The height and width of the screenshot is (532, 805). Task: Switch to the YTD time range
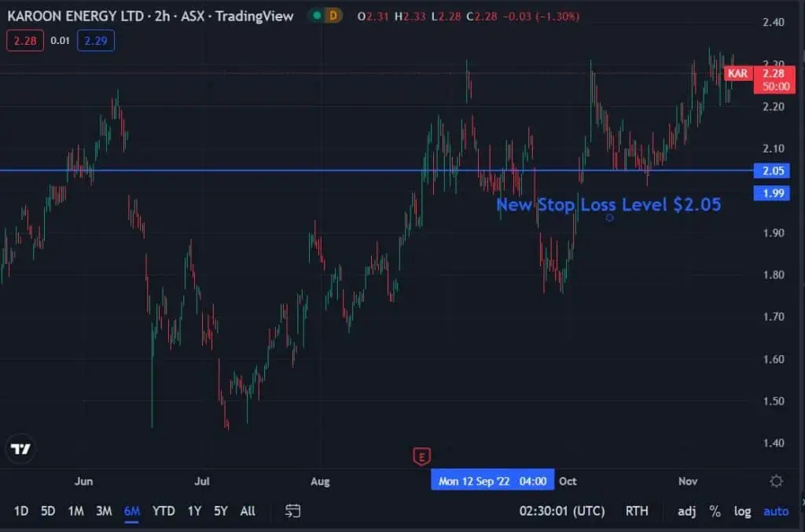tap(164, 511)
